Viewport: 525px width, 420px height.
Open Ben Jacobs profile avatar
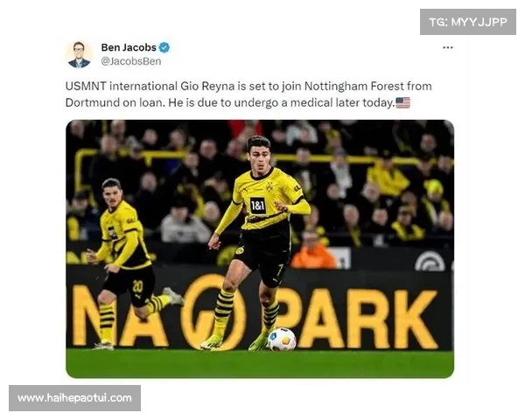(x=80, y=54)
